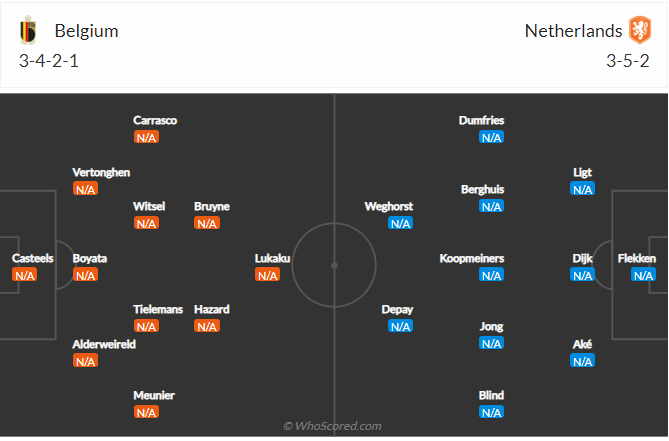Click the player name Alderweireld

(x=104, y=344)
